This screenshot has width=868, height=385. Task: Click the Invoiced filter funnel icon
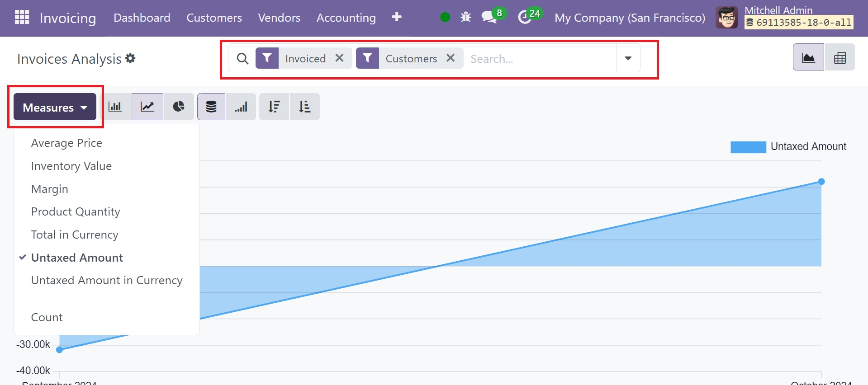pyautogui.click(x=267, y=58)
